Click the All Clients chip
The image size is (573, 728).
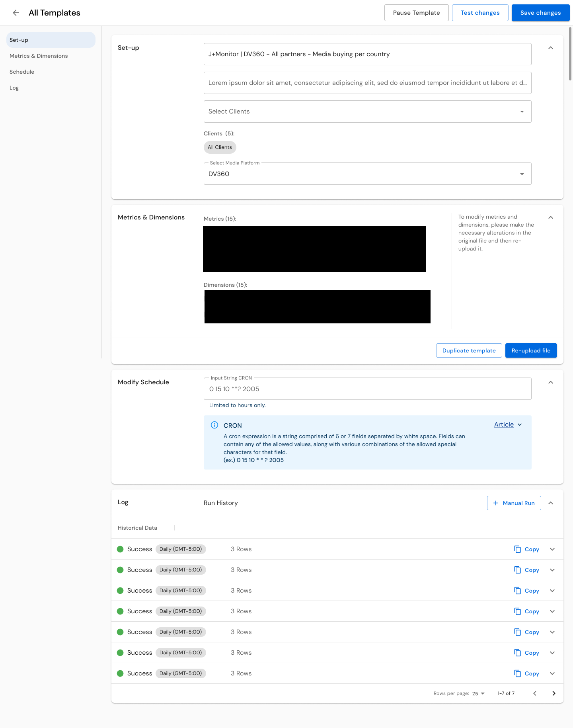pyautogui.click(x=220, y=147)
